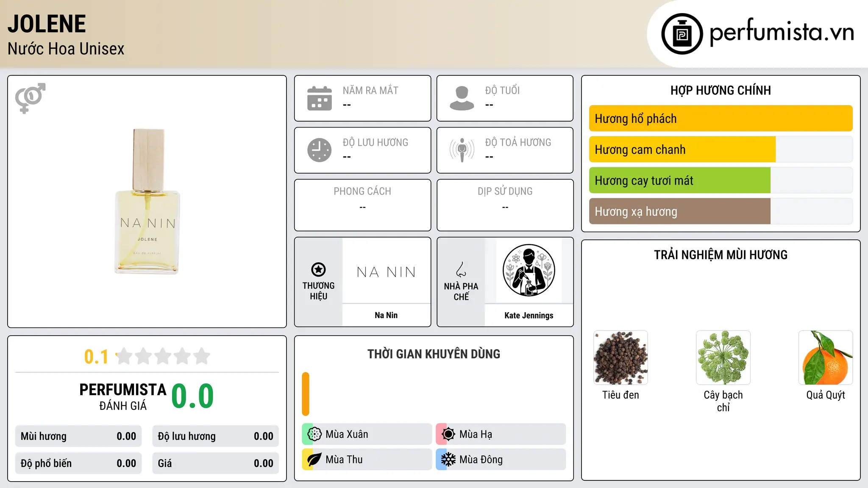Click the Na Nin brand logo image
Image resolution: width=868 pixels, height=488 pixels.
pyautogui.click(x=386, y=271)
